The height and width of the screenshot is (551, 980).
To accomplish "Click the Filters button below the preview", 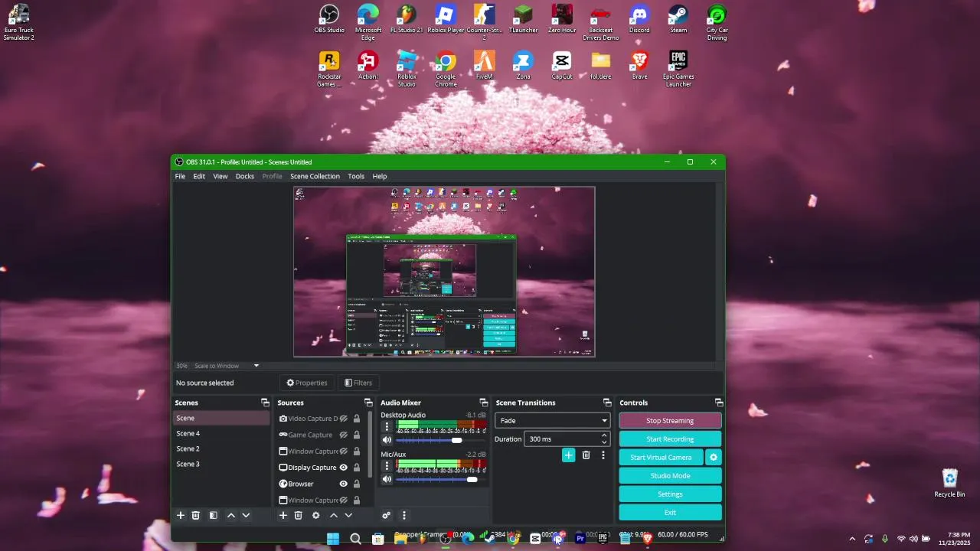I will point(358,383).
